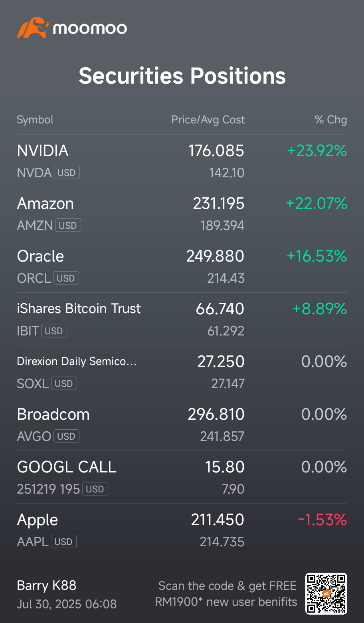Click the moomoo bull logo icon

pyautogui.click(x=33, y=28)
